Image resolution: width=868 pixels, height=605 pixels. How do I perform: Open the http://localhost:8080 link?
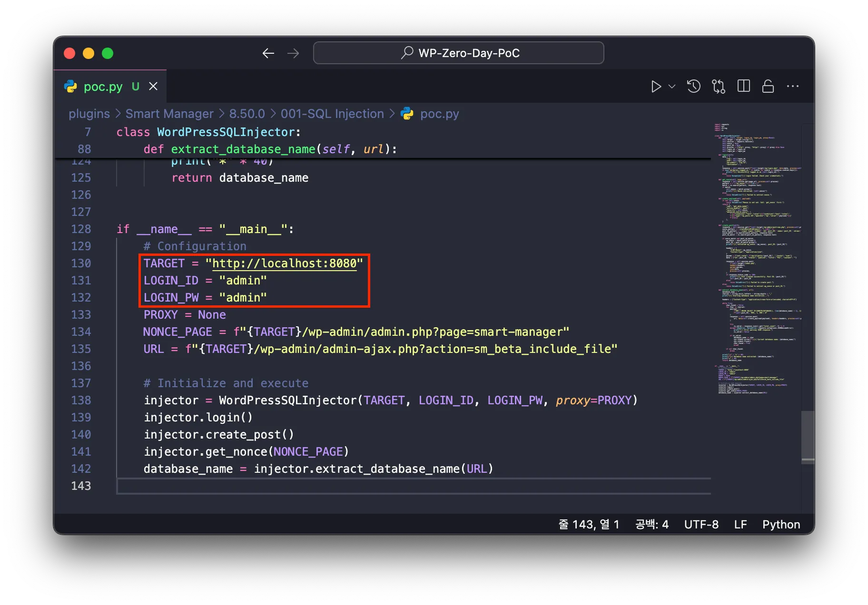pyautogui.click(x=284, y=263)
